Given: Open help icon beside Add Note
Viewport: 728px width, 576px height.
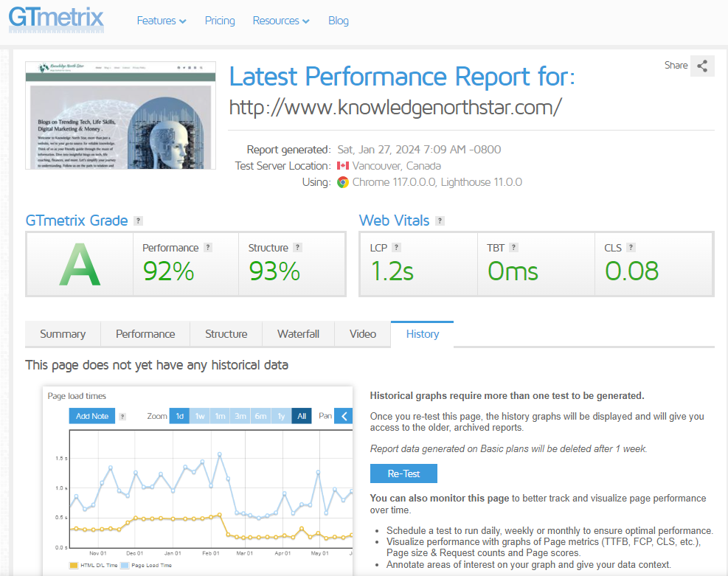Looking at the screenshot, I should pos(122,417).
